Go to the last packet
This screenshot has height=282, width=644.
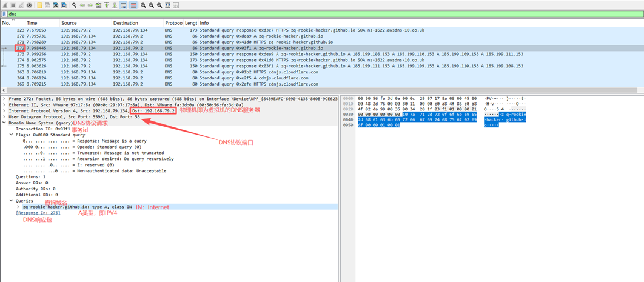(x=115, y=5)
